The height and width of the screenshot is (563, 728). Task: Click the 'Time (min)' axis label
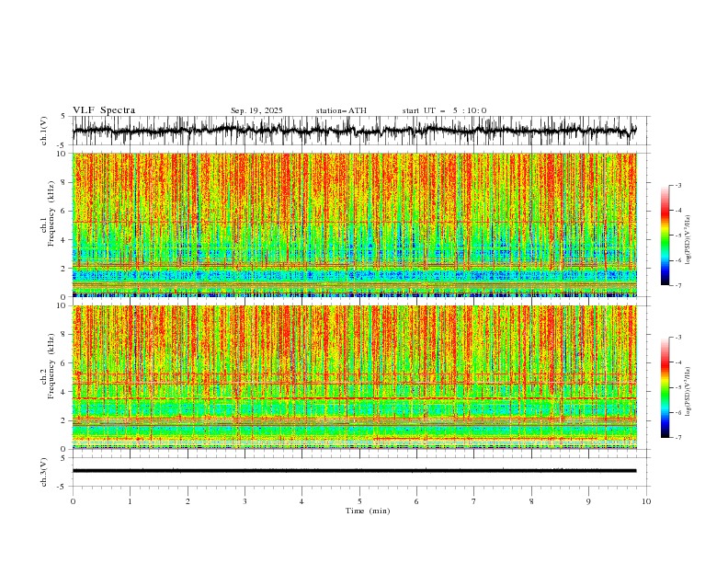pos(368,511)
